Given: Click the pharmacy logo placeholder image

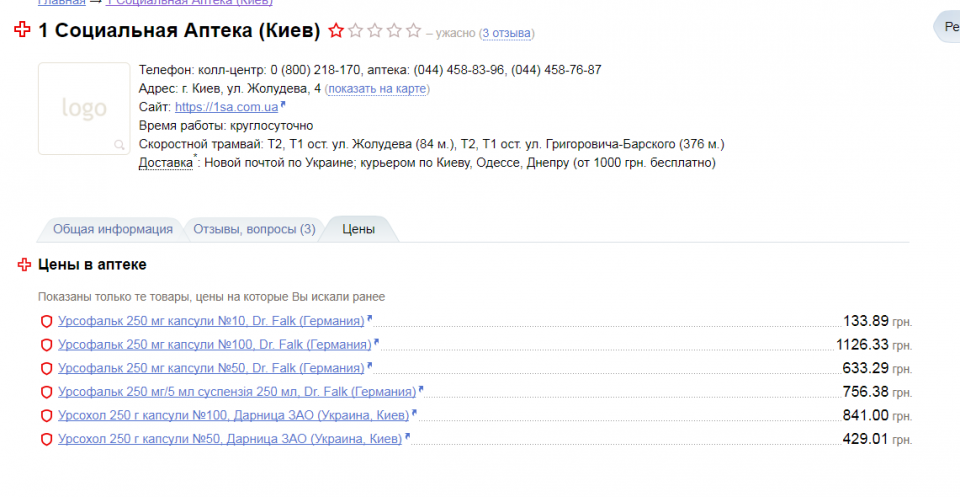Looking at the screenshot, I should click(84, 108).
